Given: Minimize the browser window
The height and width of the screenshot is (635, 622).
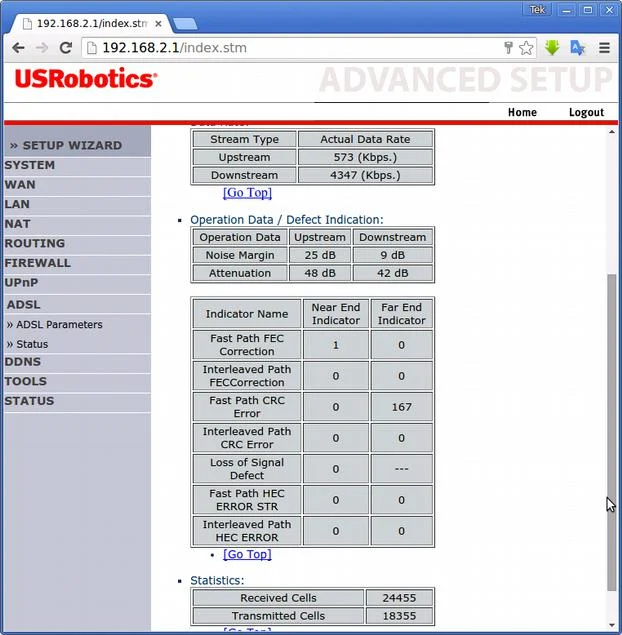Looking at the screenshot, I should click(567, 9).
